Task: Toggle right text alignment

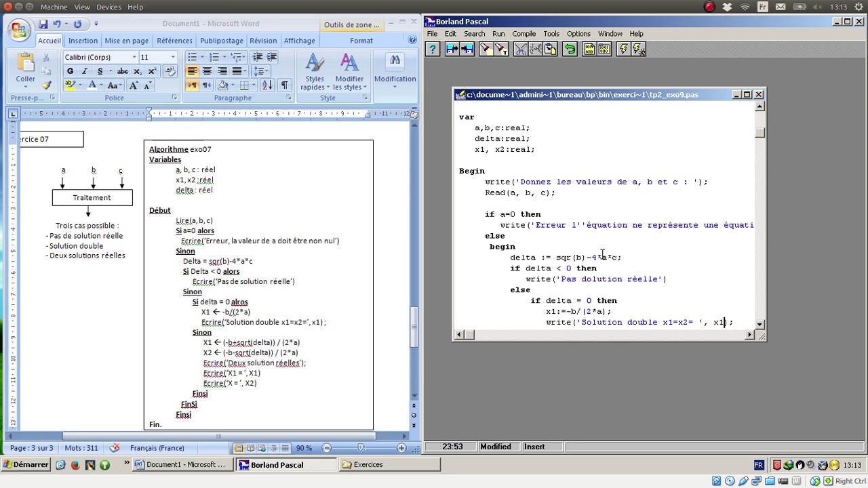Action: point(222,71)
